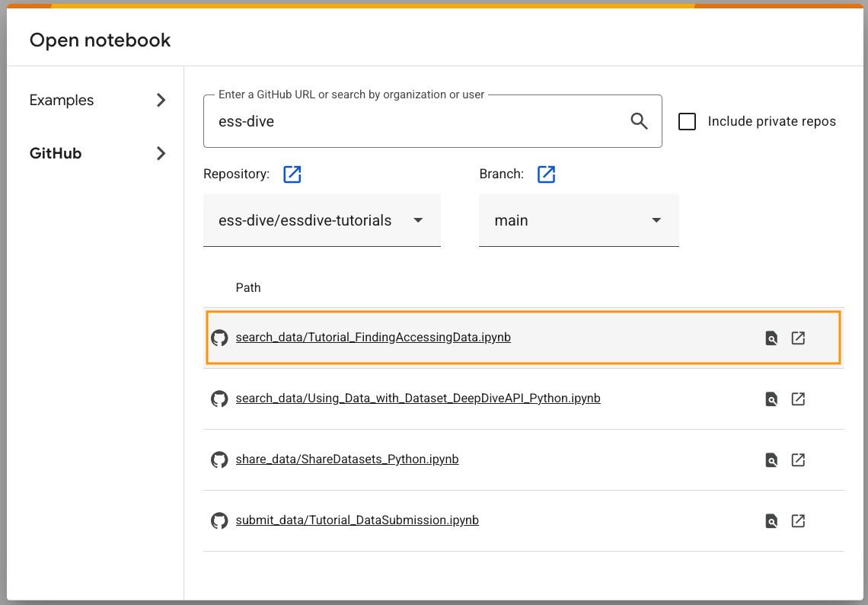Expand the Branch dropdown showing main
This screenshot has height=605, width=868.
point(579,220)
